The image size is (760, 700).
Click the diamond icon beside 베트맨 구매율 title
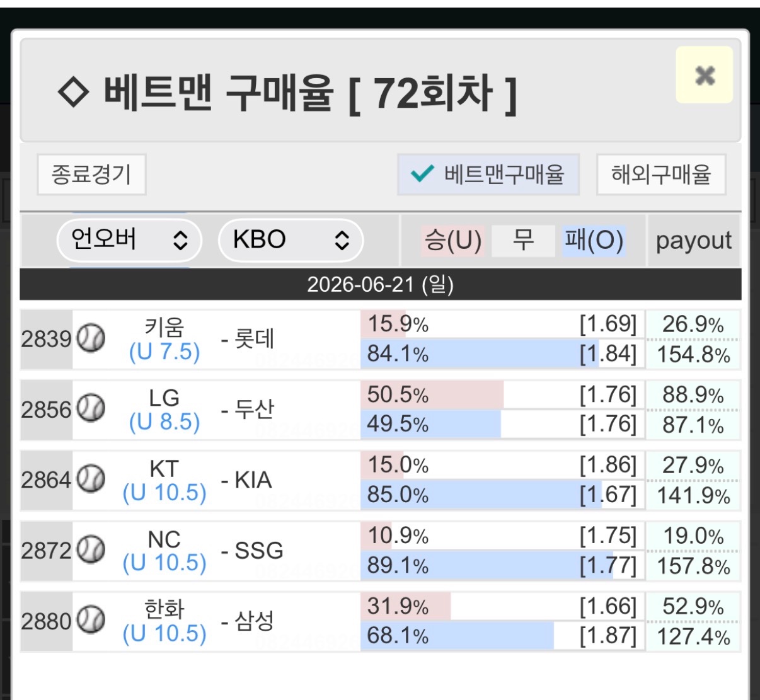(x=73, y=93)
